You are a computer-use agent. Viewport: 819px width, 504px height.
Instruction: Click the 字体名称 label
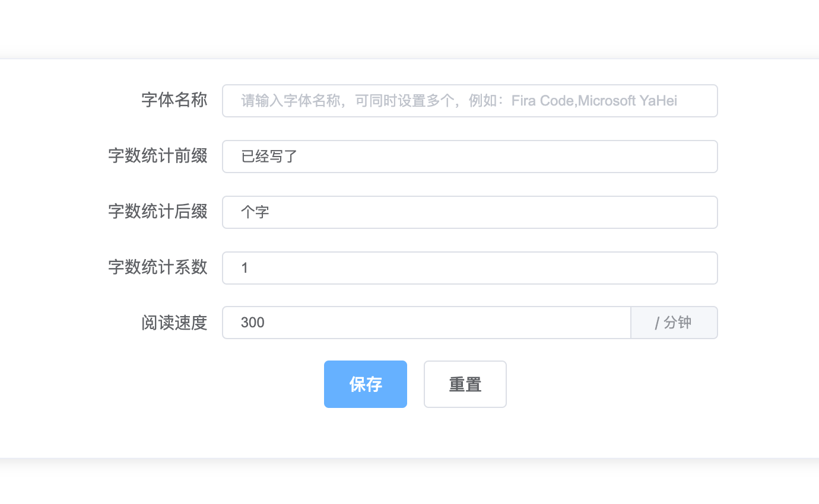pos(174,100)
